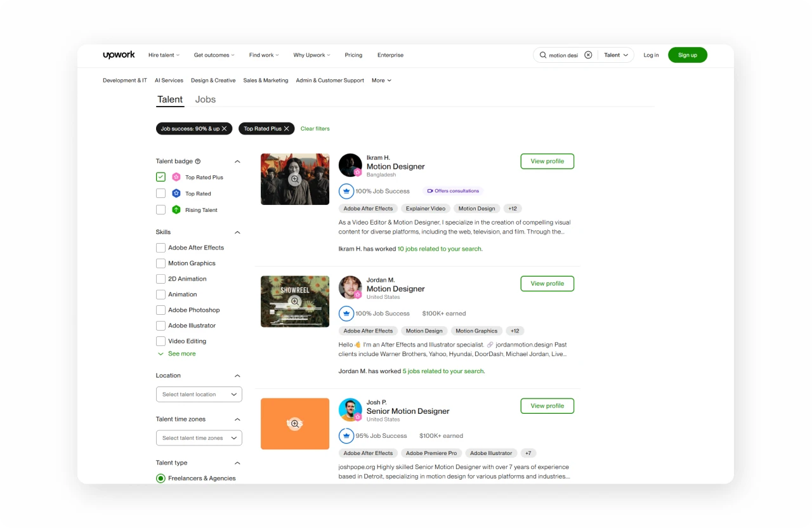Open the More categories dropdown
Image resolution: width=812 pixels, height=528 pixels.
pos(381,81)
